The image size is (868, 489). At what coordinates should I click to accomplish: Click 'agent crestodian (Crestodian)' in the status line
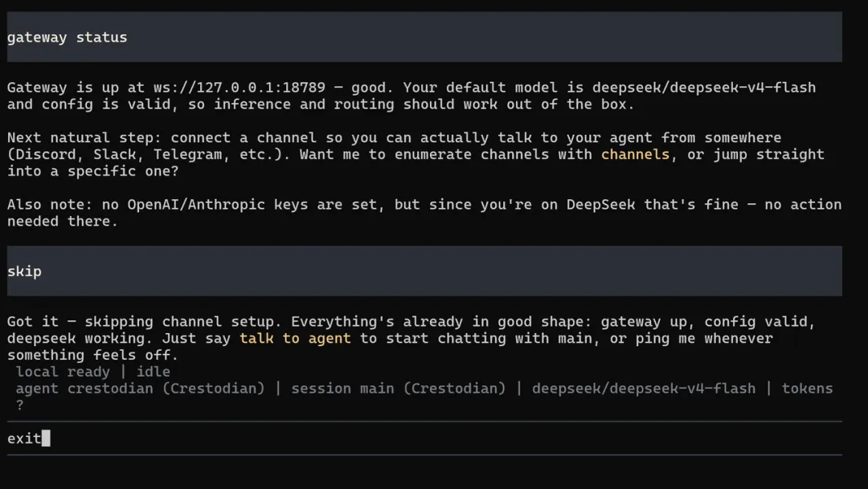(x=140, y=389)
